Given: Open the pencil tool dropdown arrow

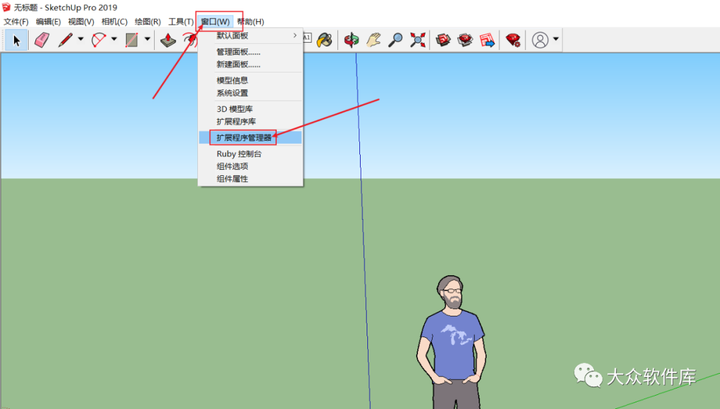Looking at the screenshot, I should [x=81, y=39].
